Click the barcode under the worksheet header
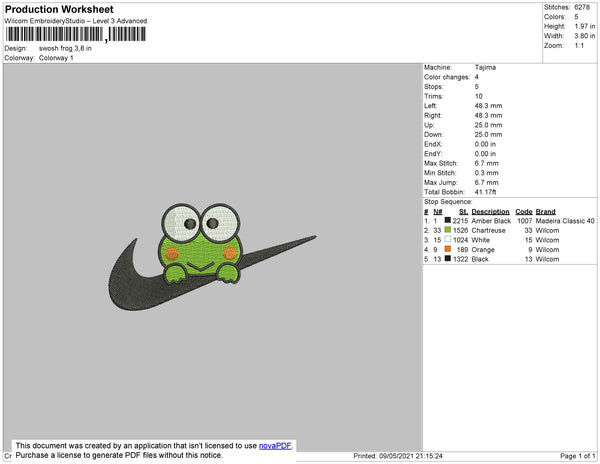600x464 pixels. (76, 34)
